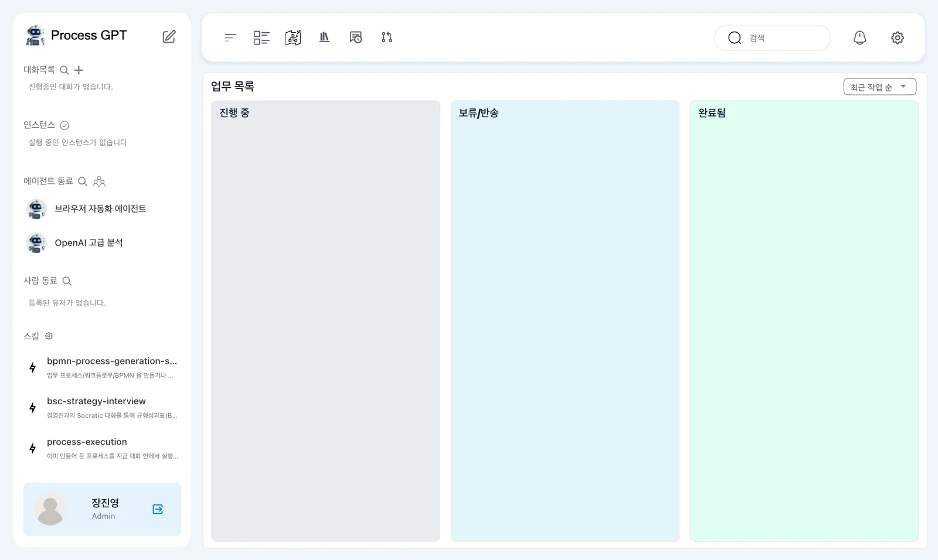Viewport: 938px width, 560px height.
Task: Open the chat history clock icon
Action: click(x=356, y=37)
